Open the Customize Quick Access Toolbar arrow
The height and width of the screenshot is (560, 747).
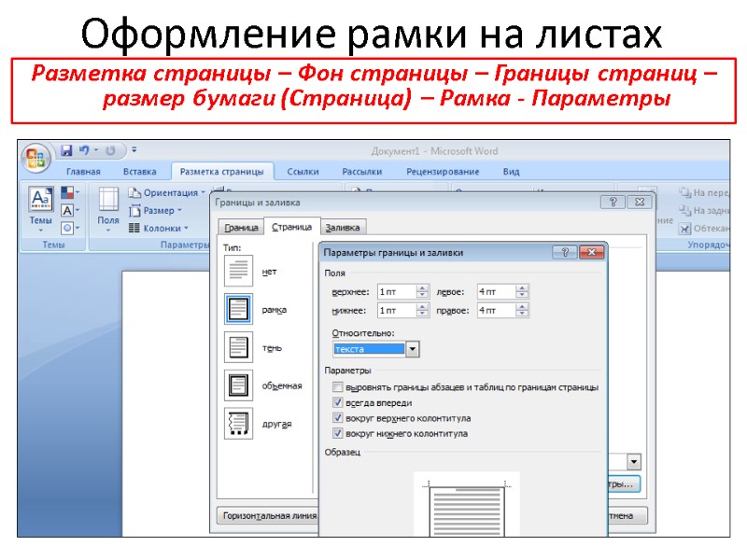click(134, 150)
